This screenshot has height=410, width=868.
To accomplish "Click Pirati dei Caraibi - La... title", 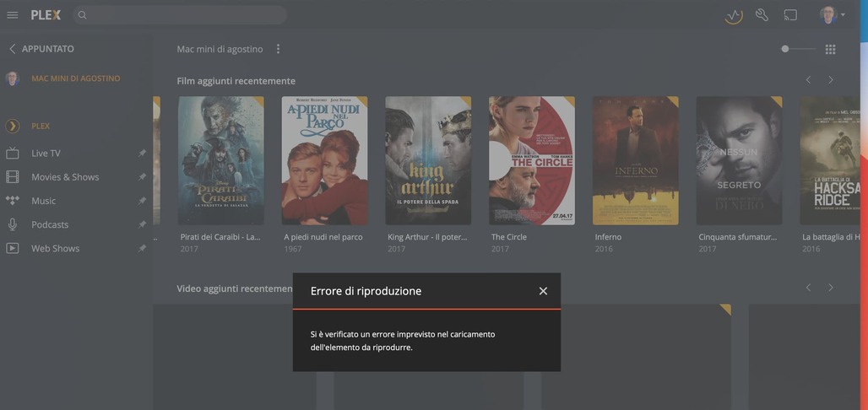I will [220, 237].
